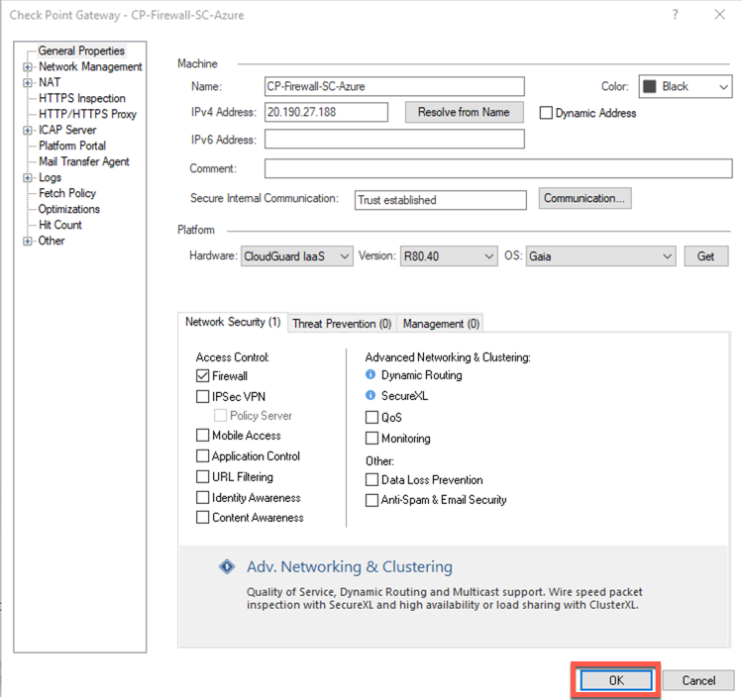Click the Communication button
Viewport: 742px width, 700px height.
point(585,199)
